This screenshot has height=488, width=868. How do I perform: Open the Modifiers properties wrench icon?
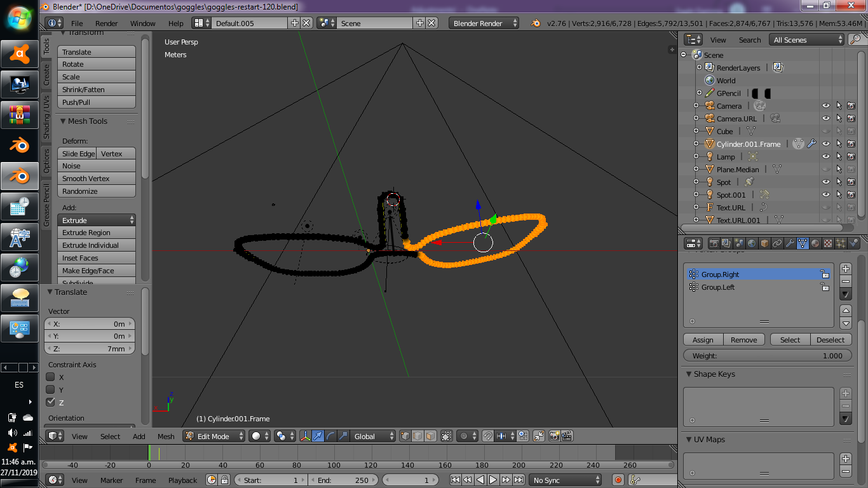point(790,243)
